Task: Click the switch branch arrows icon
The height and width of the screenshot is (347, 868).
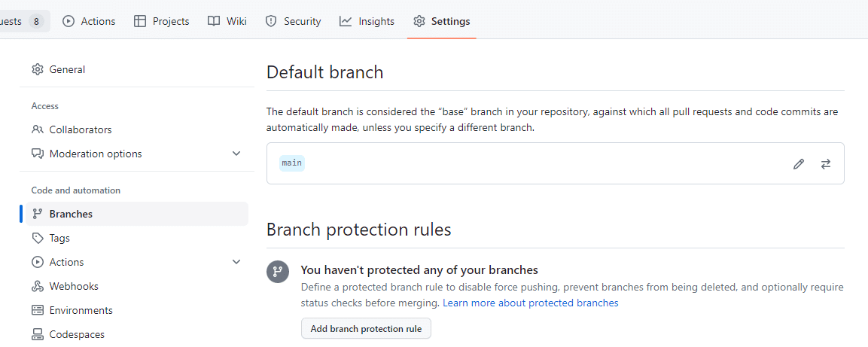Action: tap(826, 164)
